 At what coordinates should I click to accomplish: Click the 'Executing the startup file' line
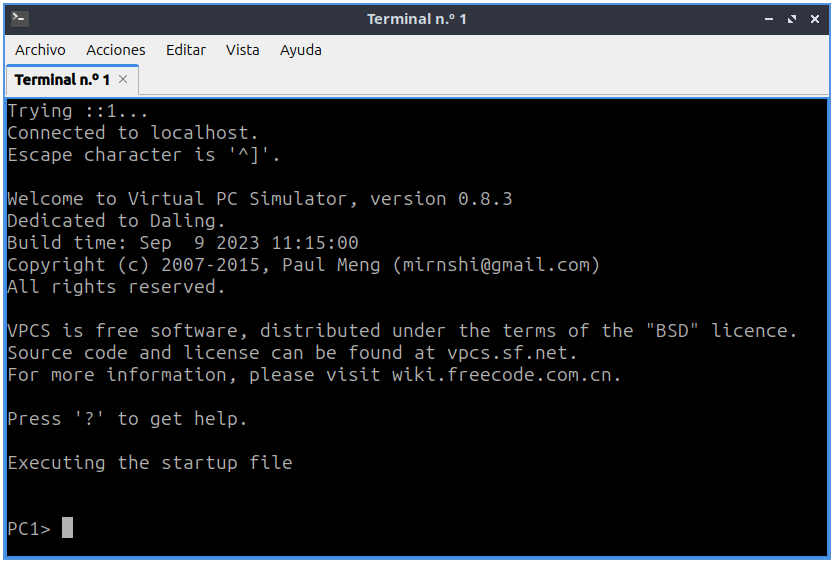150,463
